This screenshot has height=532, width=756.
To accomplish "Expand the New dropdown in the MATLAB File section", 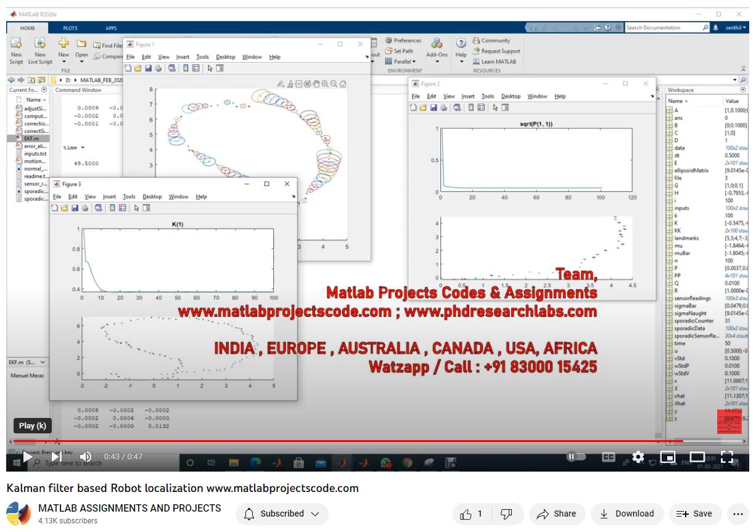I will pyautogui.click(x=64, y=62).
